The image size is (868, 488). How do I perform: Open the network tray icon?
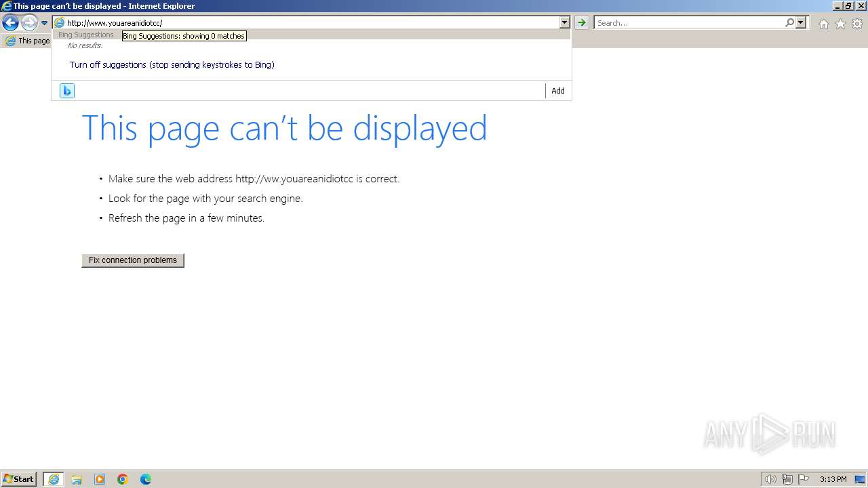click(x=787, y=479)
